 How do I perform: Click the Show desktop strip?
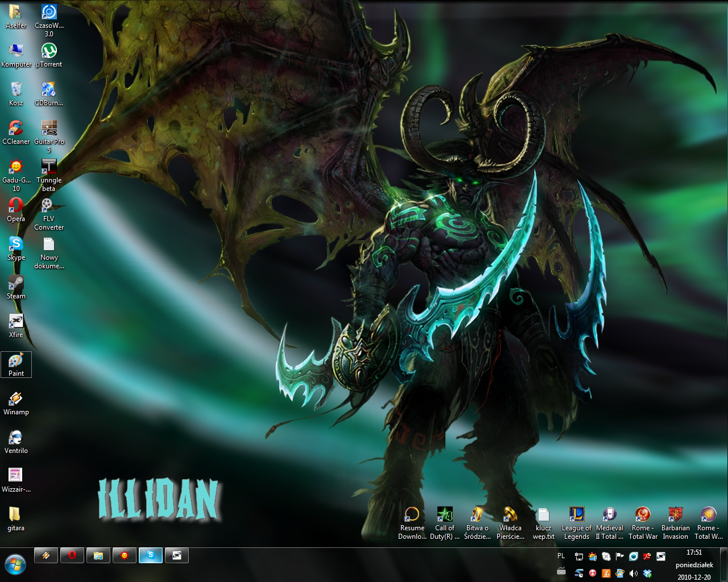click(723, 565)
